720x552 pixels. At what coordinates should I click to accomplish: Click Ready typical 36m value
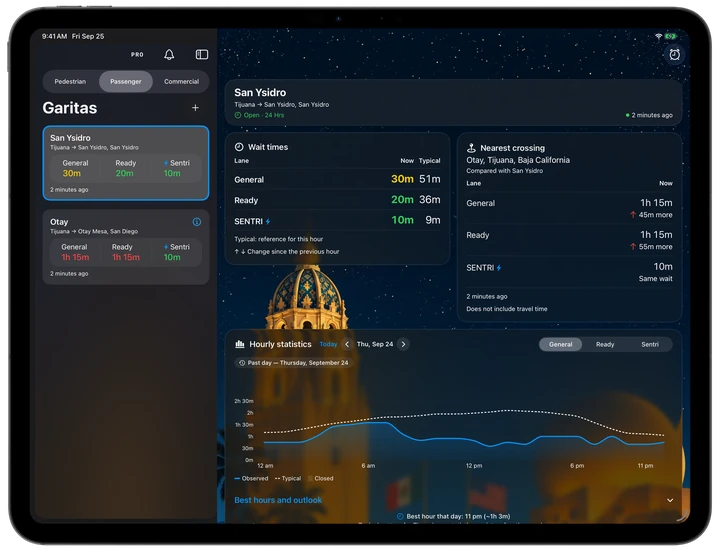click(430, 200)
